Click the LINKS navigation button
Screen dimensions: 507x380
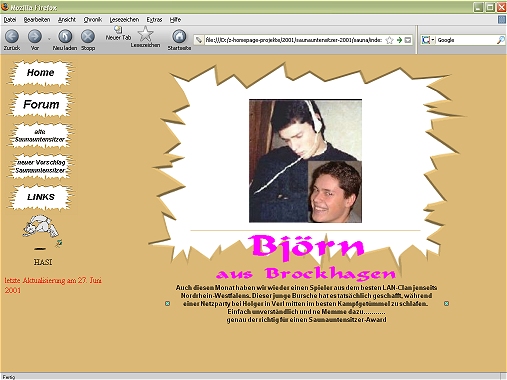tap(41, 197)
